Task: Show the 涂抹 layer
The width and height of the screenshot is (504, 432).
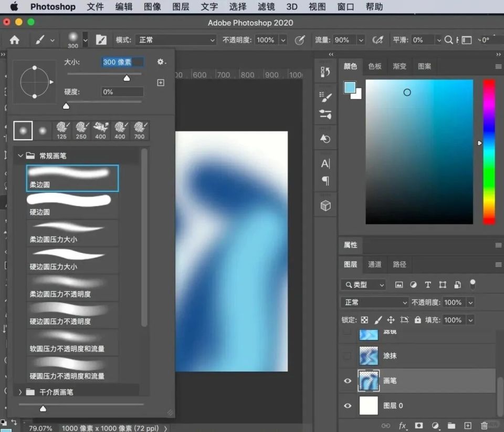Action: pyautogui.click(x=347, y=356)
